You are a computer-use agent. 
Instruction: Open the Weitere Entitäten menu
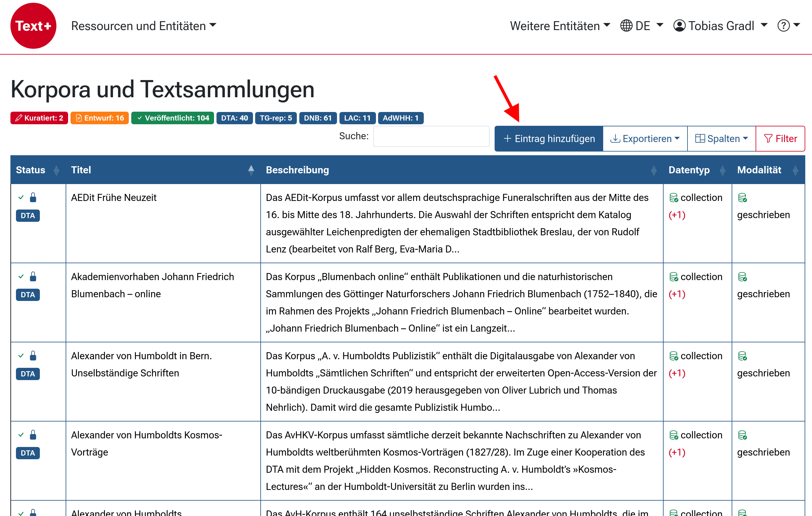point(560,26)
